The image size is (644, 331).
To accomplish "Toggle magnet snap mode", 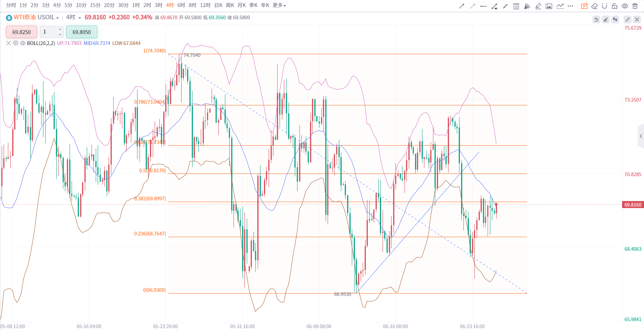I will 604,6.
